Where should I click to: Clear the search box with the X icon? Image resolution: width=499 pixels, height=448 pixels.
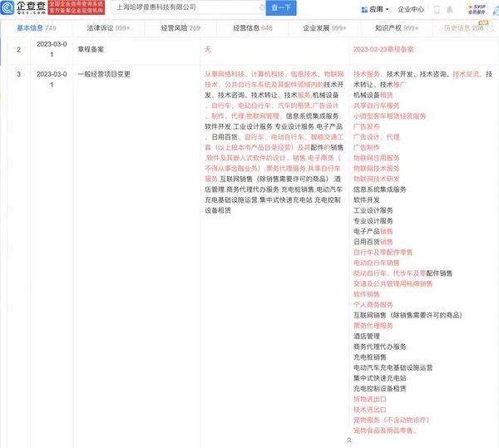[x=262, y=7]
